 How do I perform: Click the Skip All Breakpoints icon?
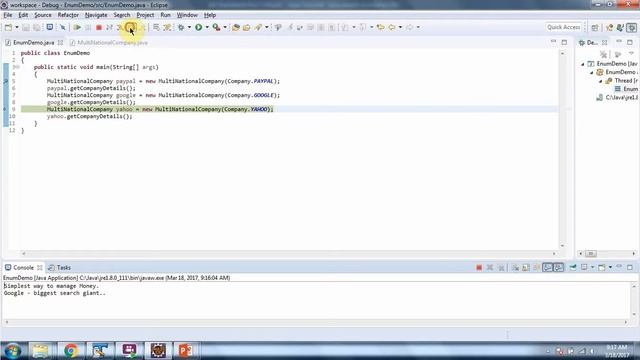[62, 27]
